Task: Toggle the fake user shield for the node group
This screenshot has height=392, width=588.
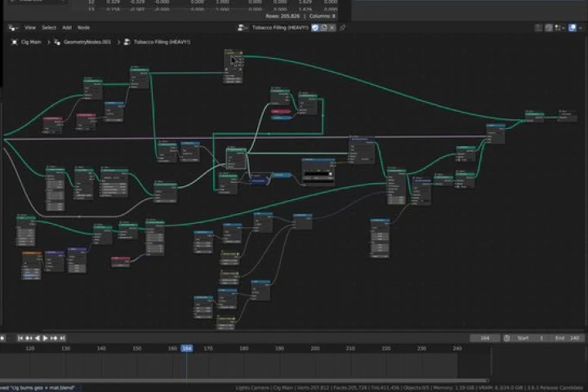Action: click(x=315, y=28)
